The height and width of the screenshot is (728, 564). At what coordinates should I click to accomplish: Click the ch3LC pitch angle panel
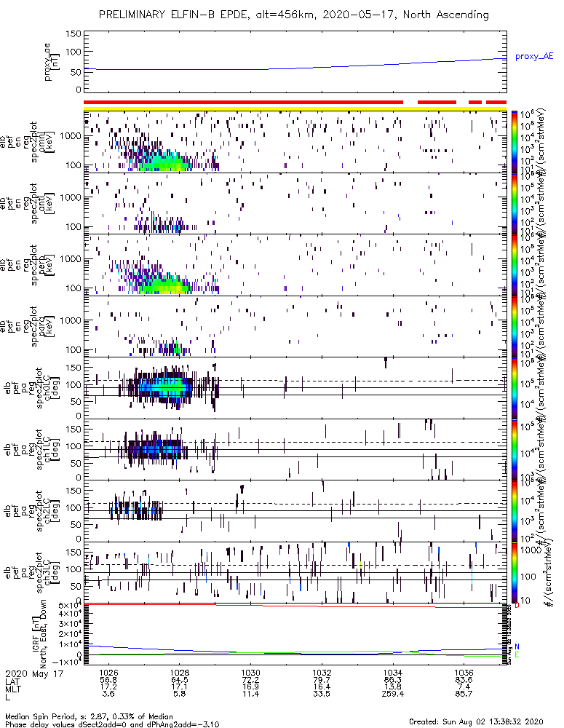295,572
